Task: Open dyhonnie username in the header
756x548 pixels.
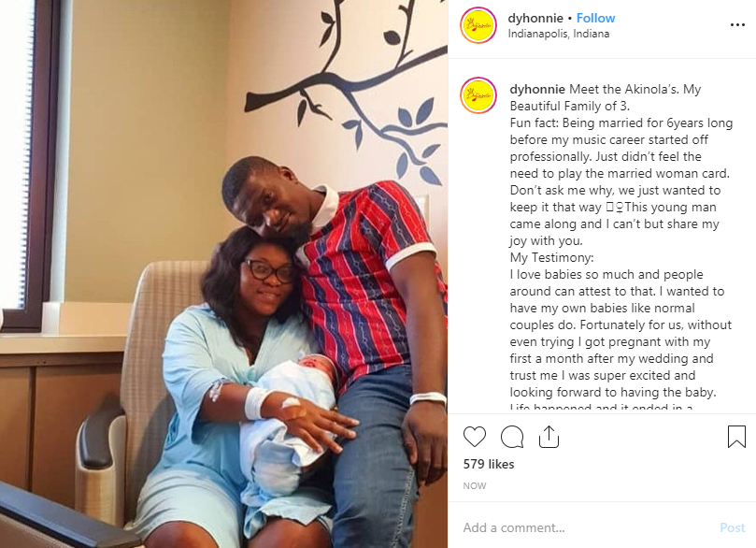Action: coord(535,18)
